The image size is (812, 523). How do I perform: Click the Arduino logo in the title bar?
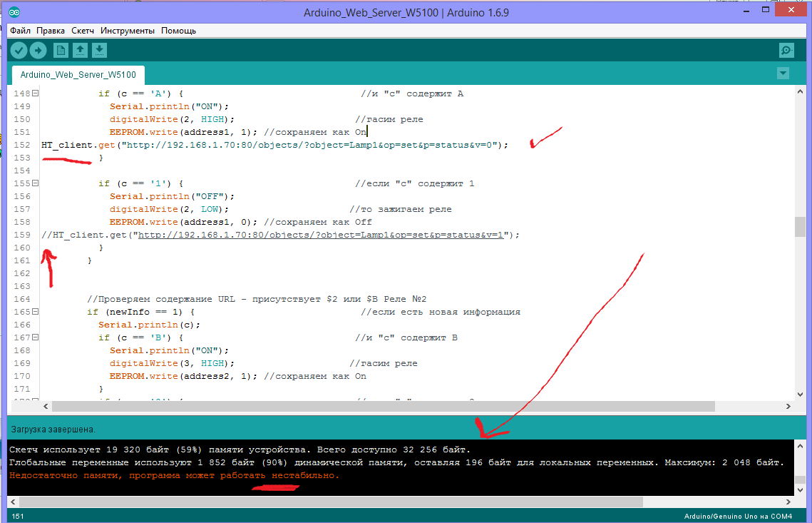click(x=15, y=13)
